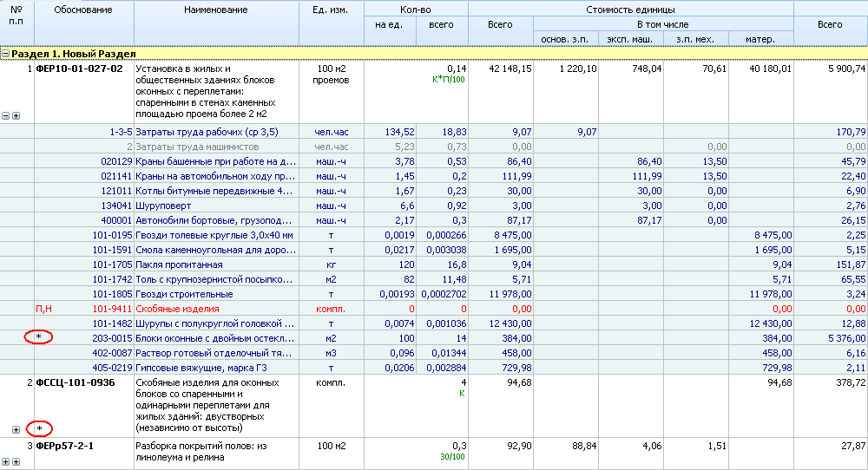Click the 'П,Н' marker in row 101-9411
The height and width of the screenshot is (470, 868).
43,309
